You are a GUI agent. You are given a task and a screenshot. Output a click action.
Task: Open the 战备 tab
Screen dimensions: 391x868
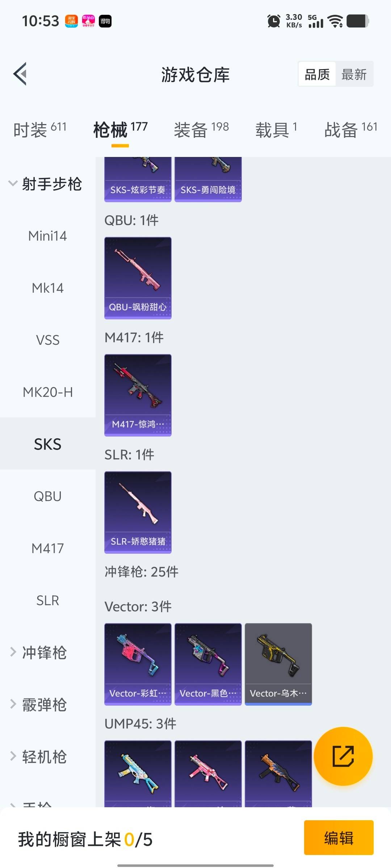click(x=351, y=129)
